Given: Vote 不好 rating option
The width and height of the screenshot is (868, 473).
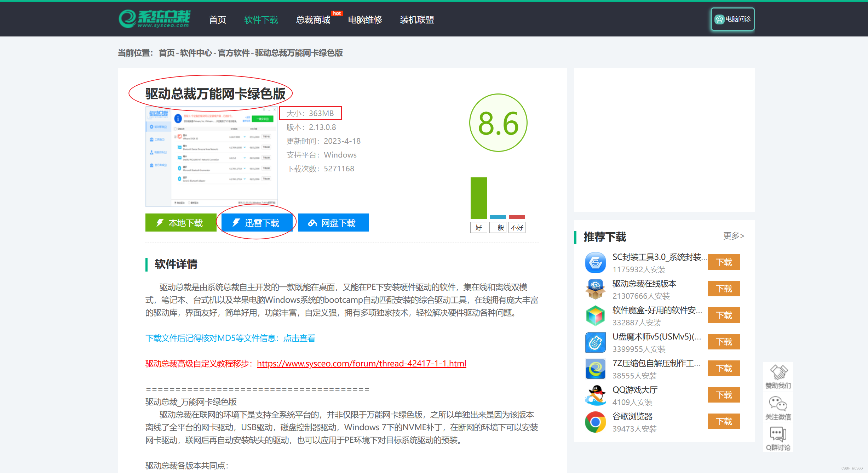Looking at the screenshot, I should (517, 228).
